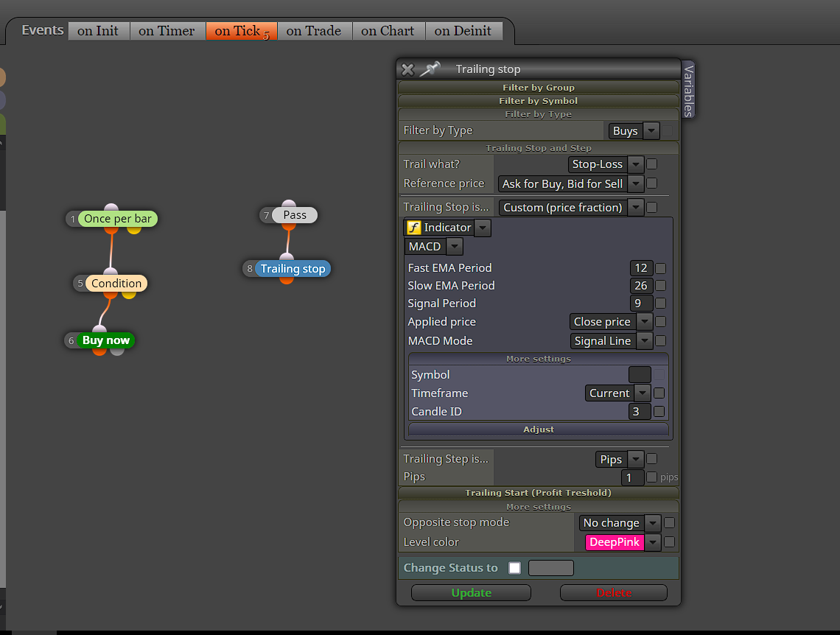Open the MACD Mode Signal Line dropdown
The image size is (840, 635).
pyautogui.click(x=612, y=340)
